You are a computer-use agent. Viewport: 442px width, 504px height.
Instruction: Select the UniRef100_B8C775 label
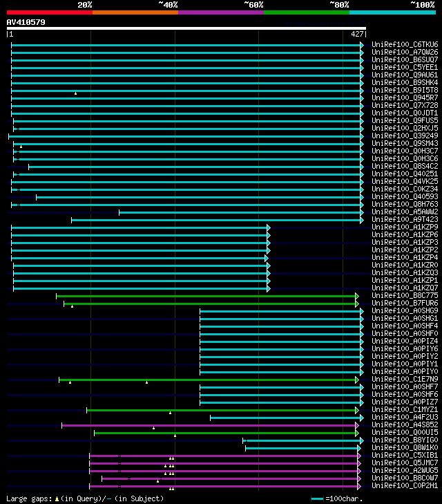pos(405,295)
